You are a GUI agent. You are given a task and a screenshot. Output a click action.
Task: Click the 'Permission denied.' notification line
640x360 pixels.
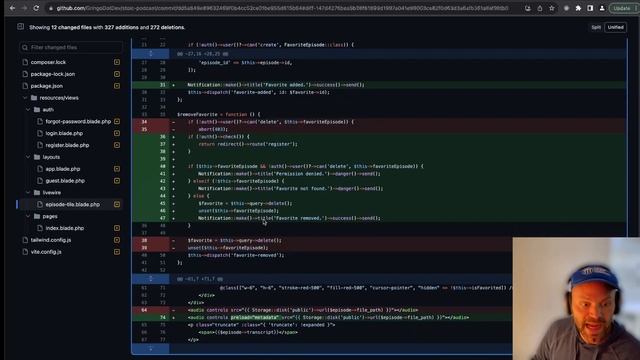(289, 174)
